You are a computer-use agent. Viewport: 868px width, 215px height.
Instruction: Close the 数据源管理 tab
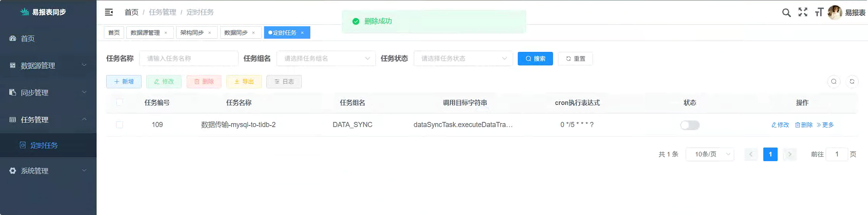coord(166,33)
